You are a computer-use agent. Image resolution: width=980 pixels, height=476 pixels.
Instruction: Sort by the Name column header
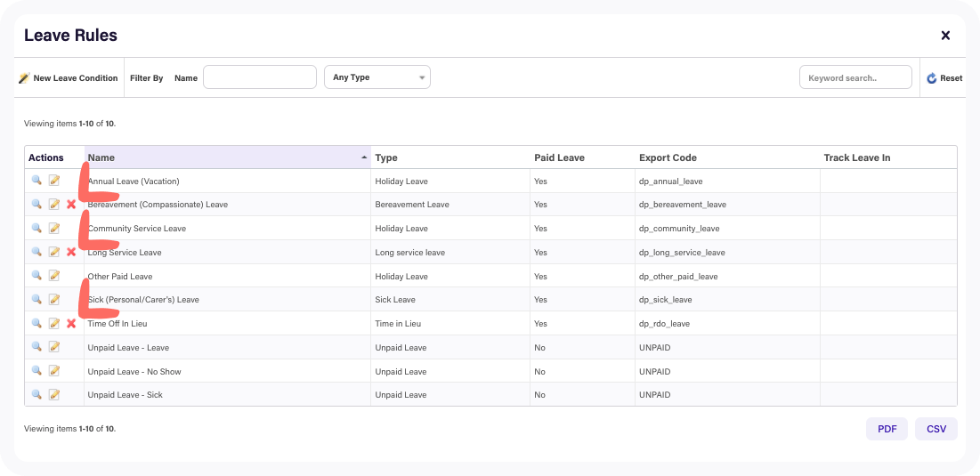click(x=228, y=157)
